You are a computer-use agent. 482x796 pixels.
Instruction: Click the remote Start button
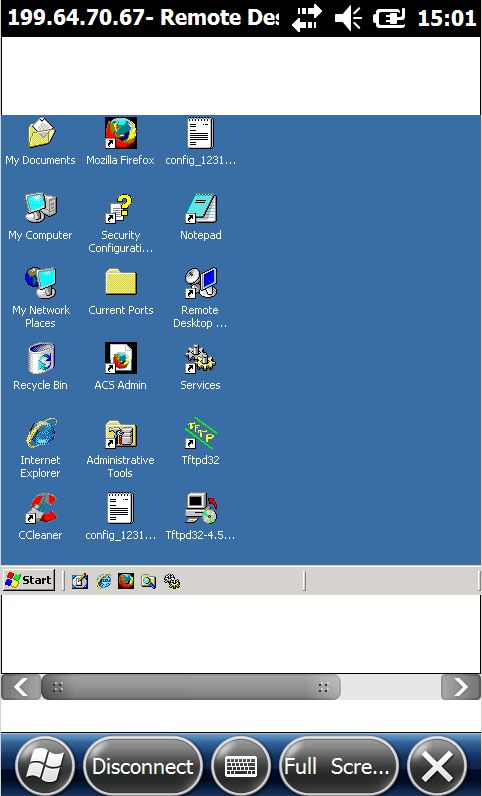pos(29,580)
